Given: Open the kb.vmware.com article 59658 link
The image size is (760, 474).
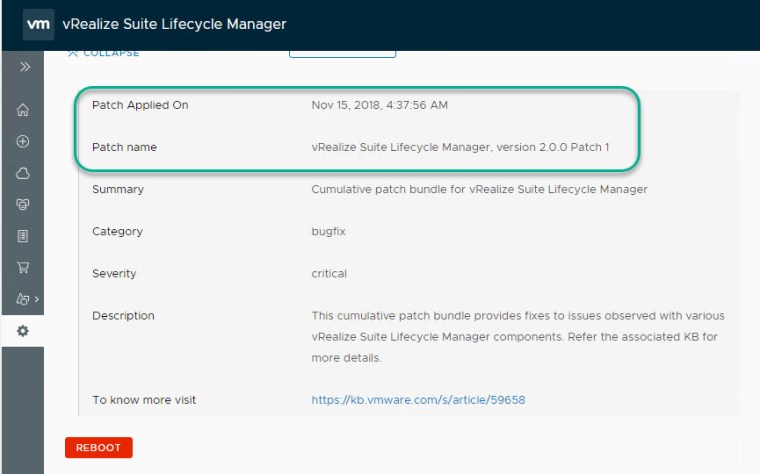Looking at the screenshot, I should click(x=418, y=400).
